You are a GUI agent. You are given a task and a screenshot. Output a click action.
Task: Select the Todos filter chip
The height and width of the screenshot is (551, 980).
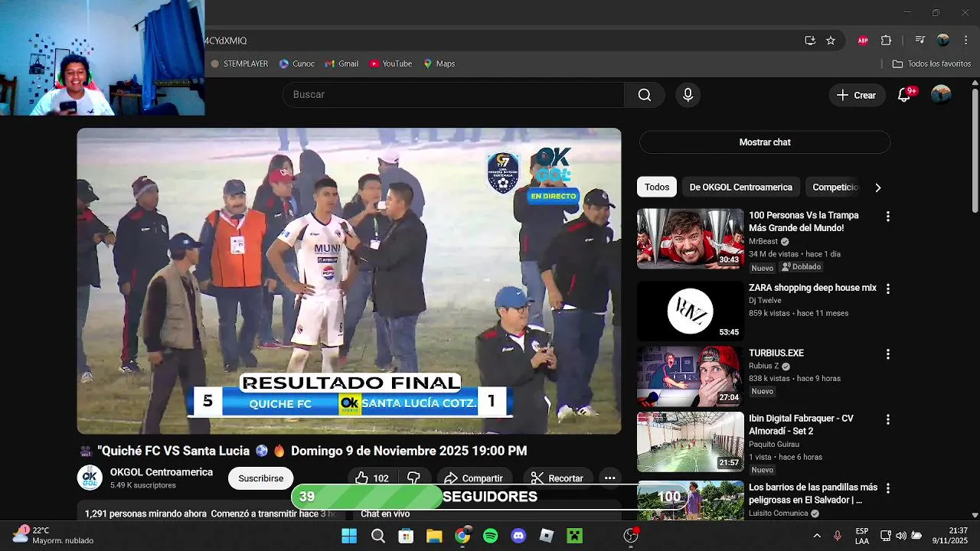tap(657, 187)
